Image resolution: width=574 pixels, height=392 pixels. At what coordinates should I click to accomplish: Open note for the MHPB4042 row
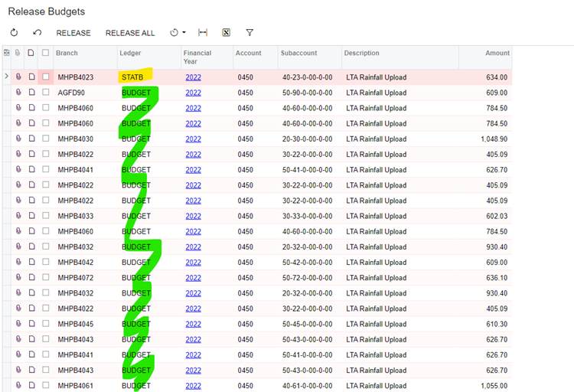[32, 262]
